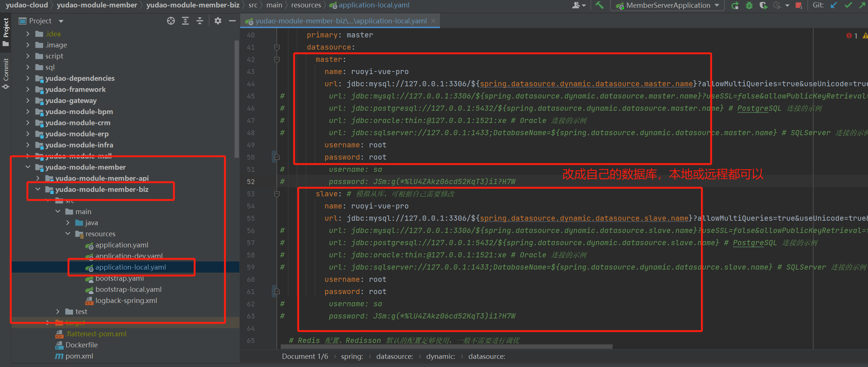Expand the java folder
This screenshot has height=367, width=868.
pyautogui.click(x=68, y=223)
